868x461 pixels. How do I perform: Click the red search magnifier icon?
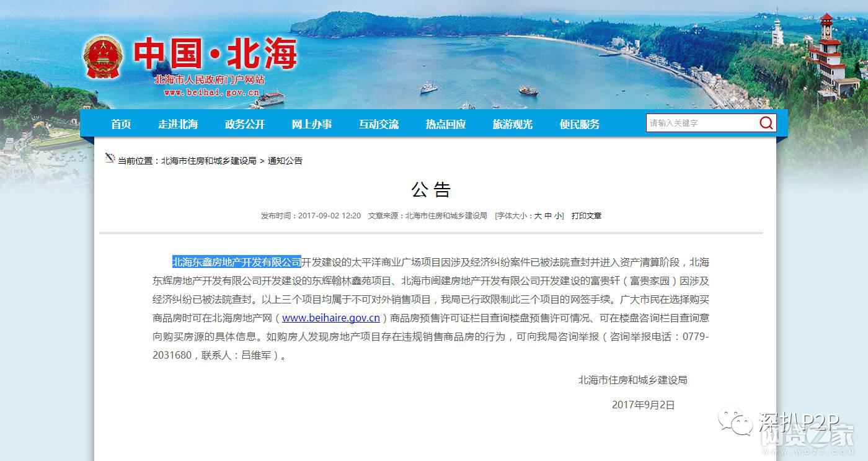point(767,123)
